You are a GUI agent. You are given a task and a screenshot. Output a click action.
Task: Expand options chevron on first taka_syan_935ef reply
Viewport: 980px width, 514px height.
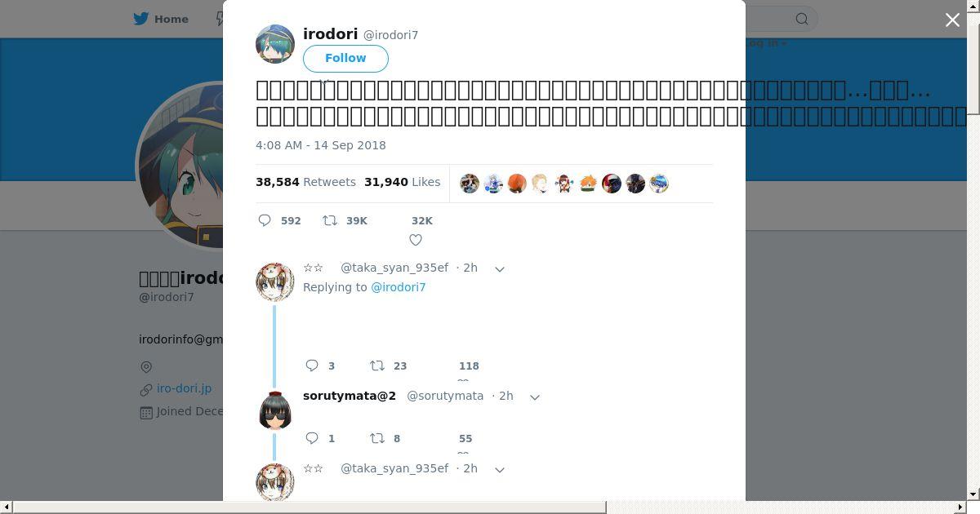(500, 268)
